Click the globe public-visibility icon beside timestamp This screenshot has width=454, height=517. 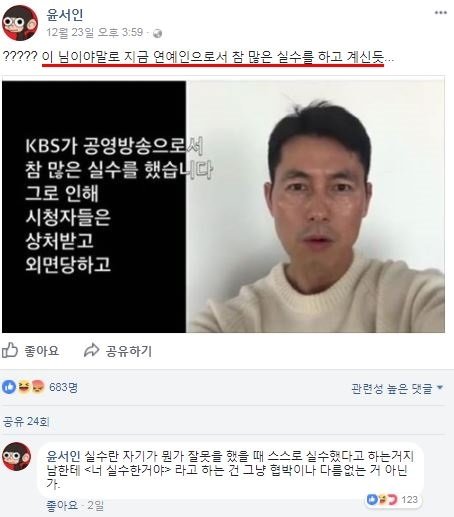tap(157, 33)
